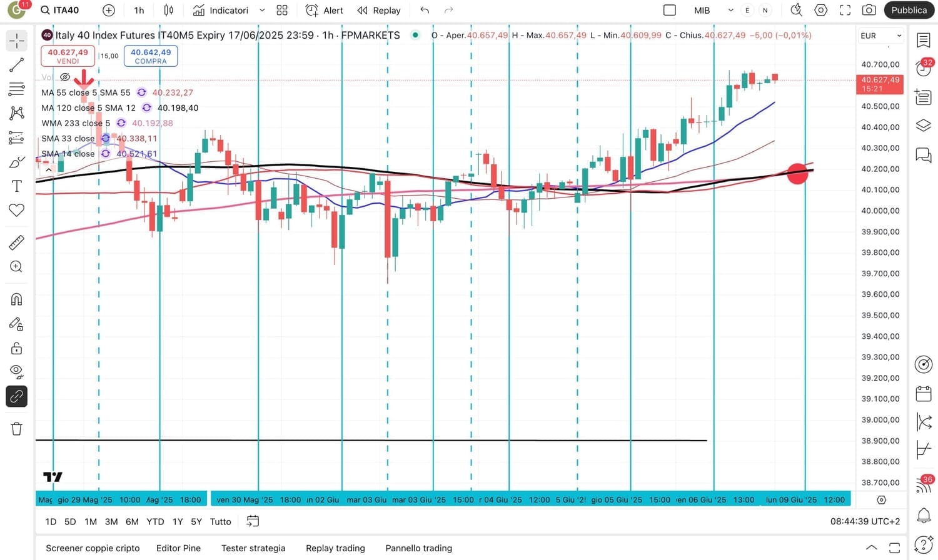This screenshot has width=938, height=560.
Task: Toggle hide all drawings eye
Action: click(x=17, y=372)
